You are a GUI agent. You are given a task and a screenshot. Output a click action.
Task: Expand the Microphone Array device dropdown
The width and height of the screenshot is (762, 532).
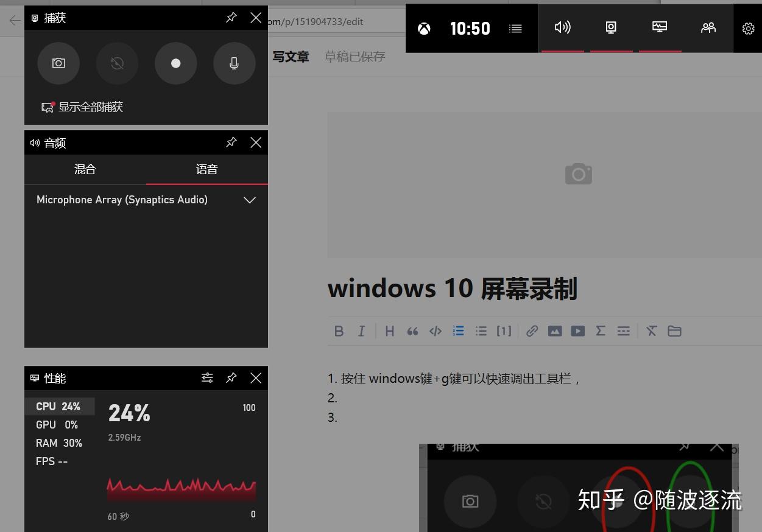point(249,200)
